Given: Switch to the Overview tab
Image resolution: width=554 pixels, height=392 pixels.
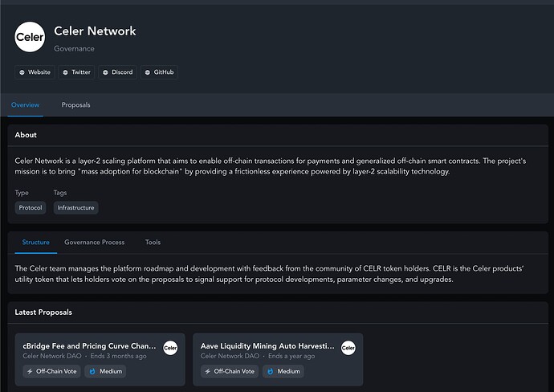Looking at the screenshot, I should [26, 105].
